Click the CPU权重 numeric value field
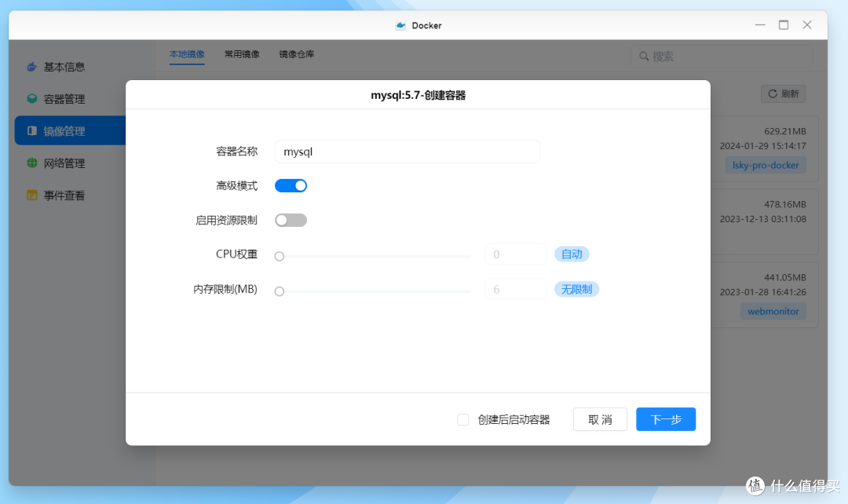The width and height of the screenshot is (848, 504). [515, 254]
